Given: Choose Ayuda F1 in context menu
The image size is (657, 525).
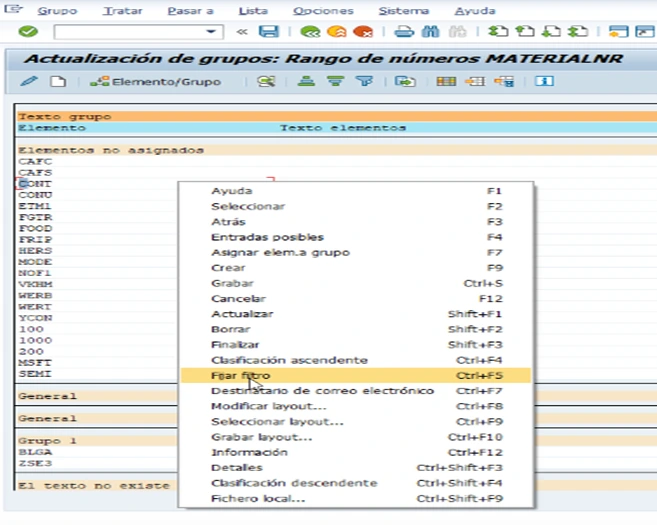Looking at the screenshot, I should (x=356, y=191).
